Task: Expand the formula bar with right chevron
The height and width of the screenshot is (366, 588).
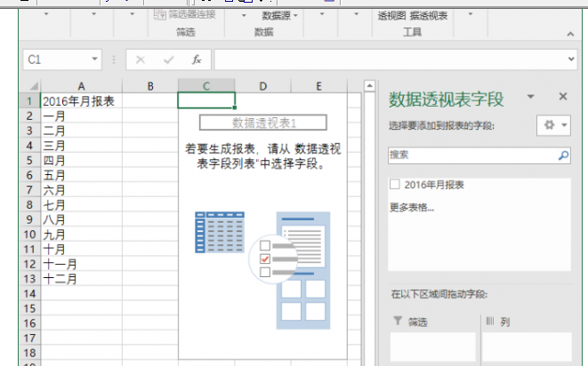Action: tap(571, 60)
